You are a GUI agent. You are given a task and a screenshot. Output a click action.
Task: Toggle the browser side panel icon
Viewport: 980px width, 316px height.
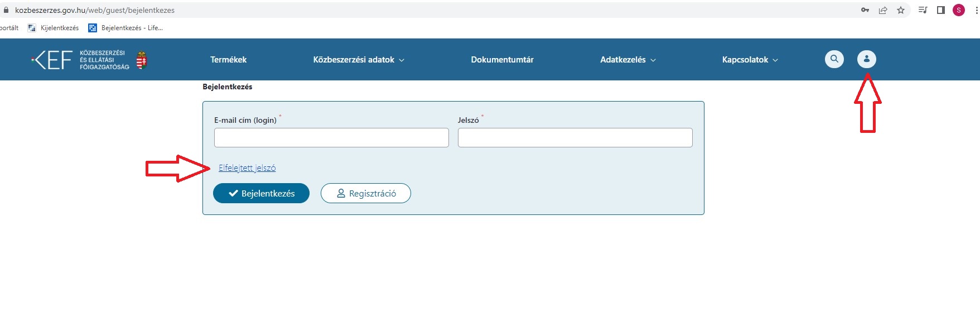coord(940,10)
